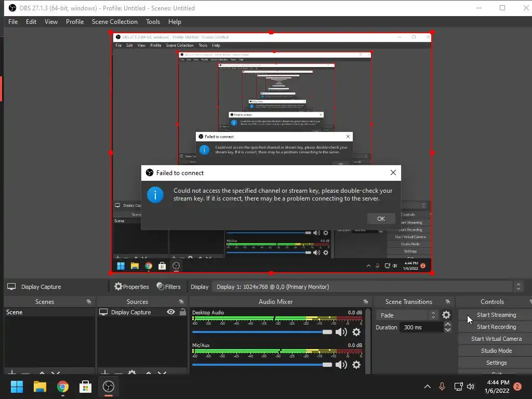Open transition properties gear icon
532x399 pixels.
(x=446, y=315)
